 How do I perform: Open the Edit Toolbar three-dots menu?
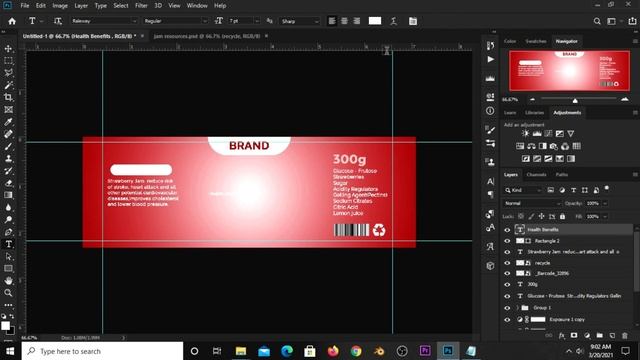click(8, 305)
